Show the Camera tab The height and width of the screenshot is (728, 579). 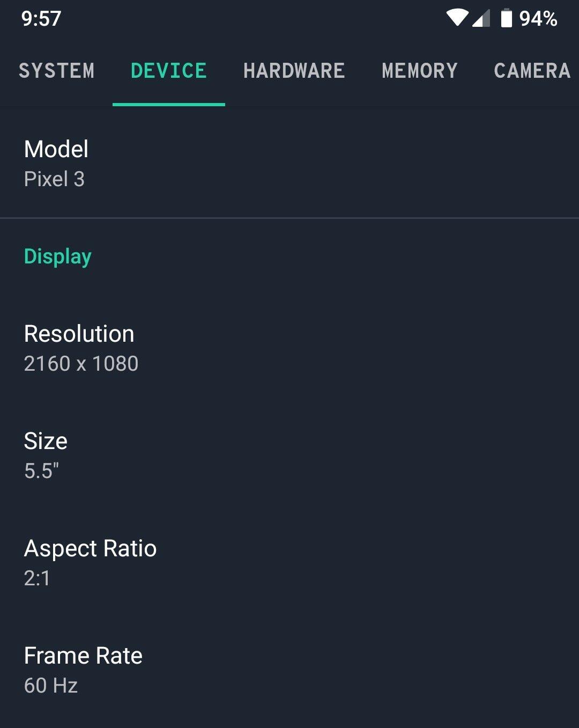[x=532, y=71]
